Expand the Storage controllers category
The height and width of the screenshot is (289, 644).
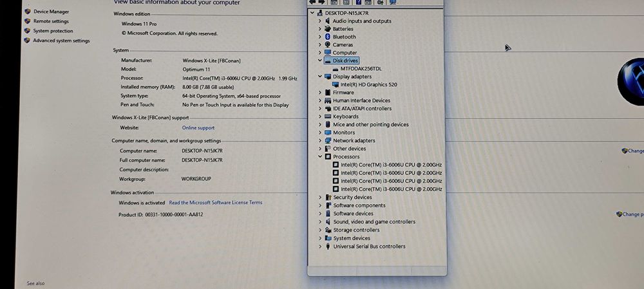point(320,230)
